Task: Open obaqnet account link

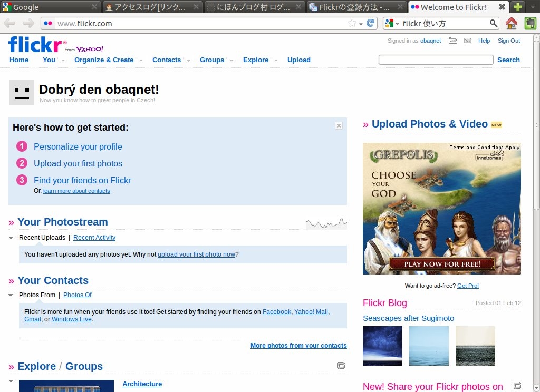Action: [x=430, y=41]
